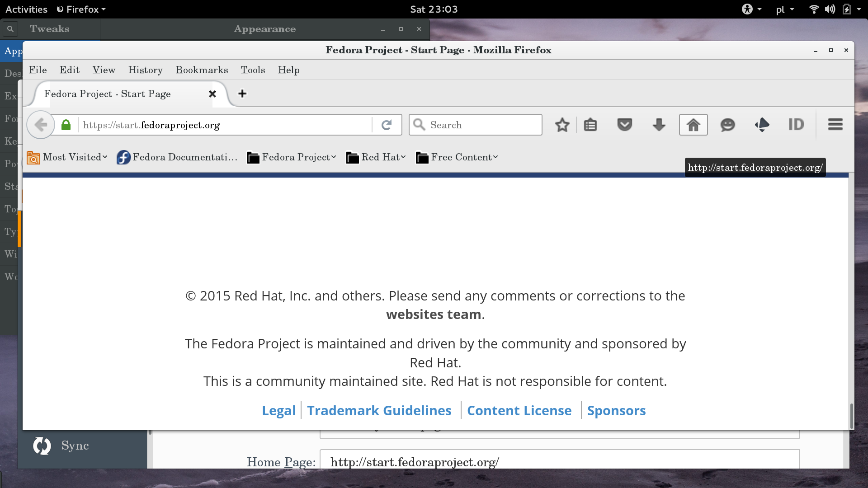Go to the Firefox Home page icon
Image resolution: width=868 pixels, height=488 pixels.
pyautogui.click(x=693, y=125)
